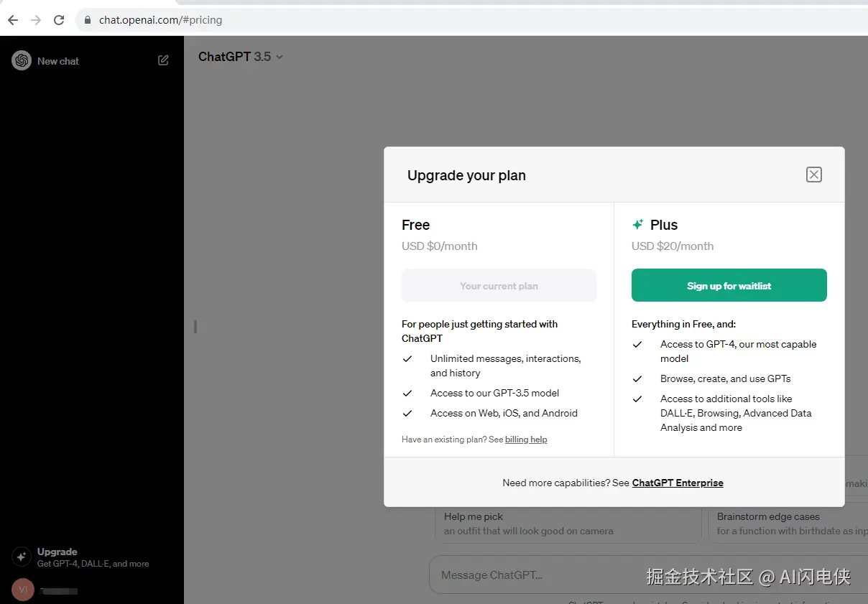Open the ChatGPT Enterprise link
Image resolution: width=868 pixels, height=604 pixels.
(x=678, y=483)
